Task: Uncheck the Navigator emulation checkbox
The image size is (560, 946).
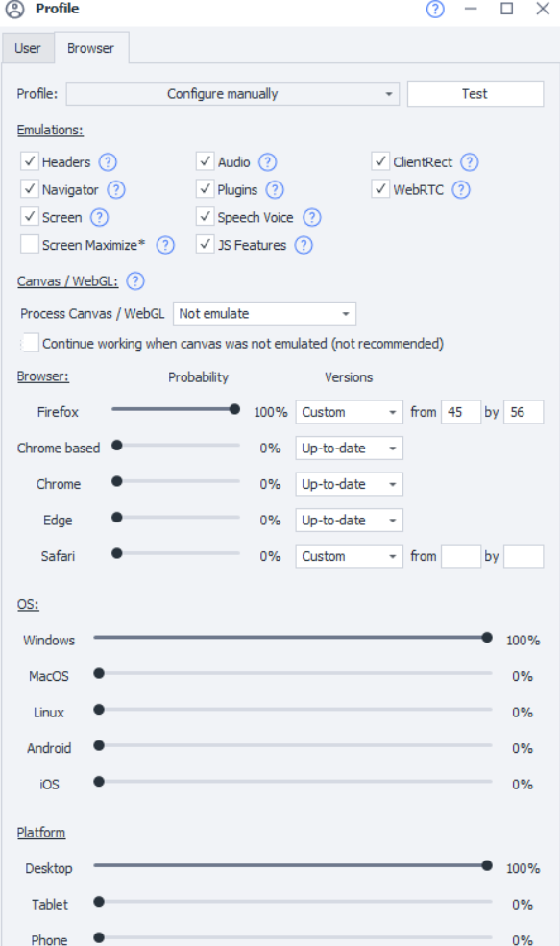Action: (x=30, y=188)
